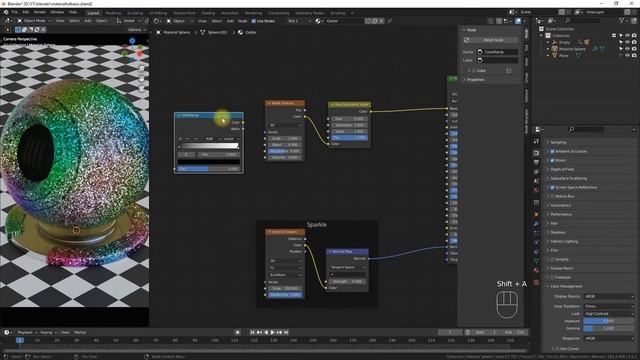
Task: Click the ColorRamp stop color swatch
Action: coord(209,162)
